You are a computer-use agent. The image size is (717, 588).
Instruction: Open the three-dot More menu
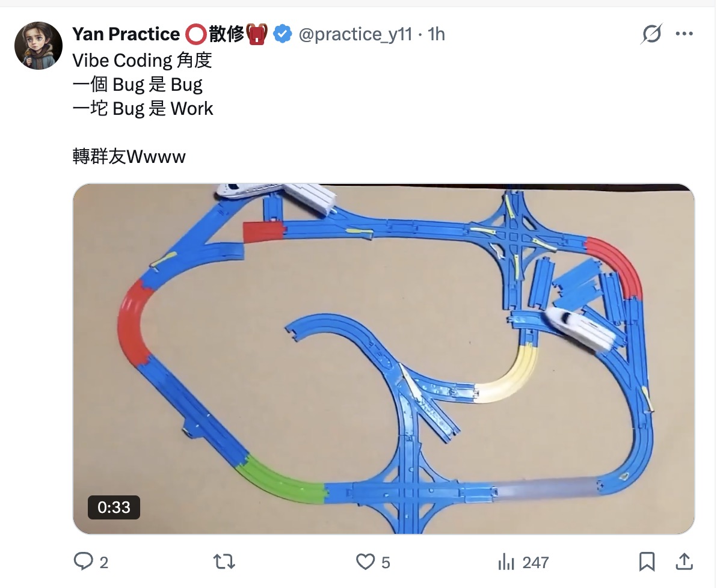pyautogui.click(x=684, y=34)
